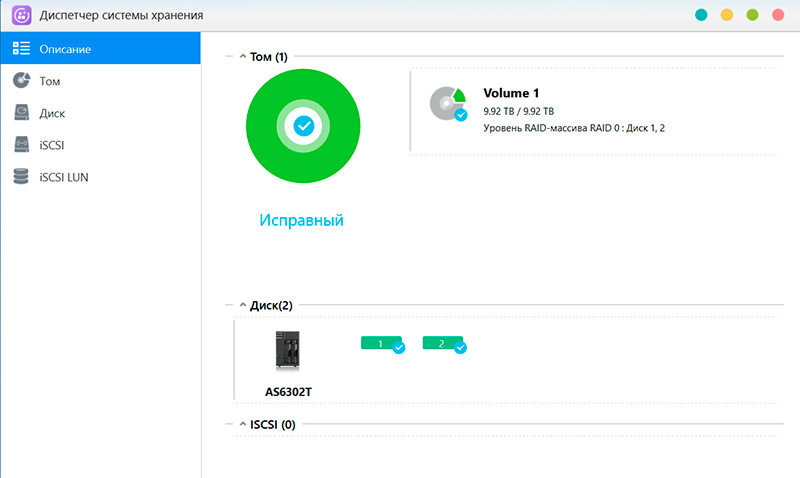
Task: Click the iSCSI LUN stacked-disks icon
Action: (x=21, y=177)
